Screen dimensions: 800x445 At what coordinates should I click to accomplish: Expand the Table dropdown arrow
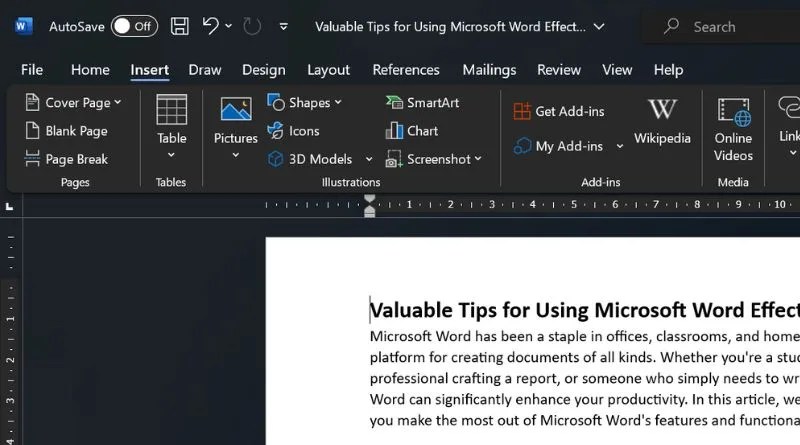pos(171,155)
